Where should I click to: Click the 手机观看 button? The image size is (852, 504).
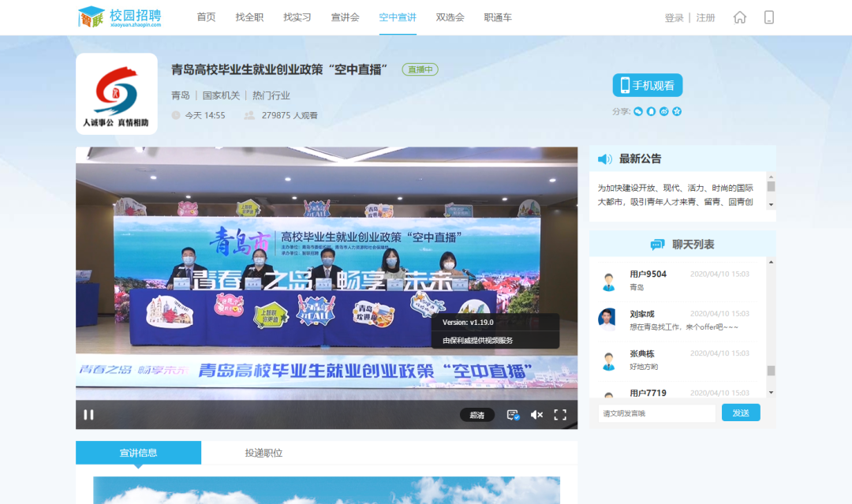(x=647, y=85)
